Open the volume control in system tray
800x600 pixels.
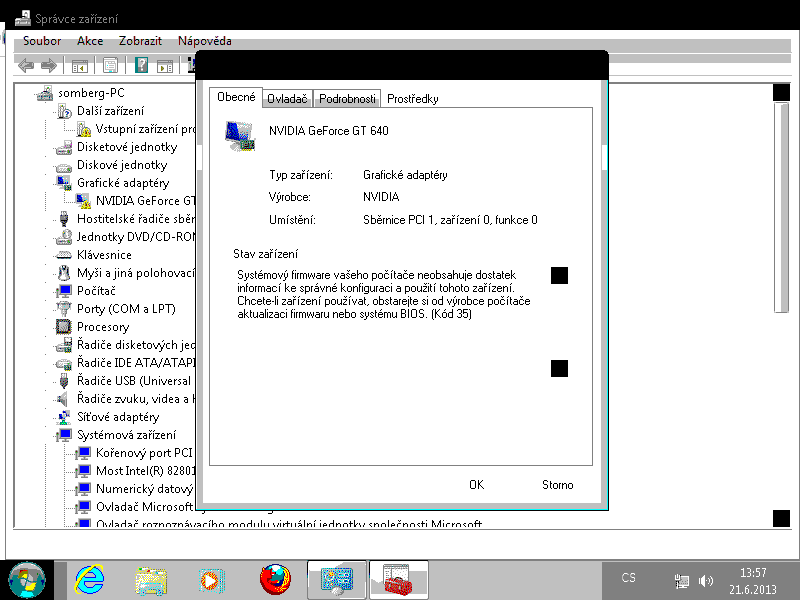(x=706, y=581)
